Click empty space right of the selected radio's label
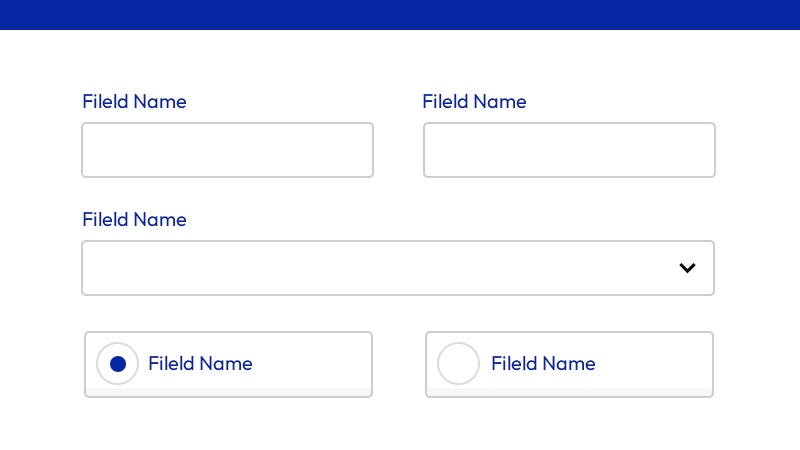800x450 pixels. (x=315, y=362)
